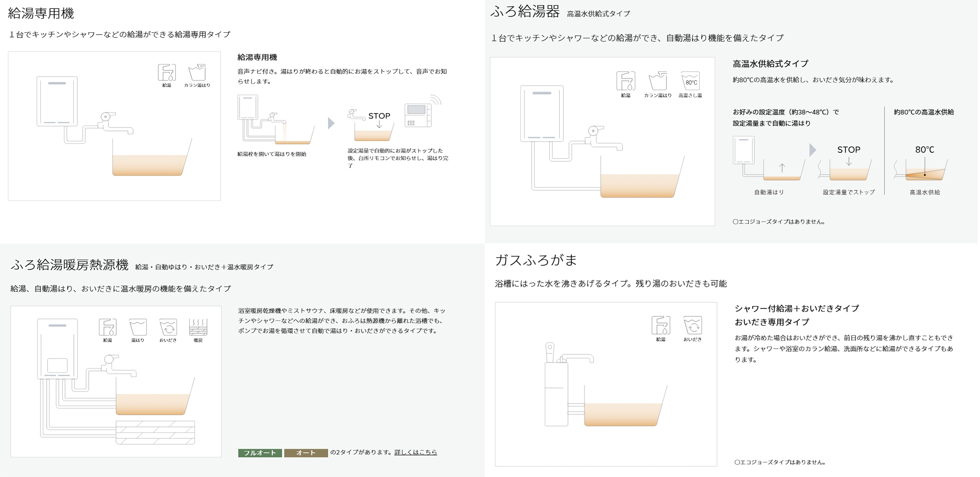Click the brown オート button
The width and height of the screenshot is (980, 477).
coord(305,453)
